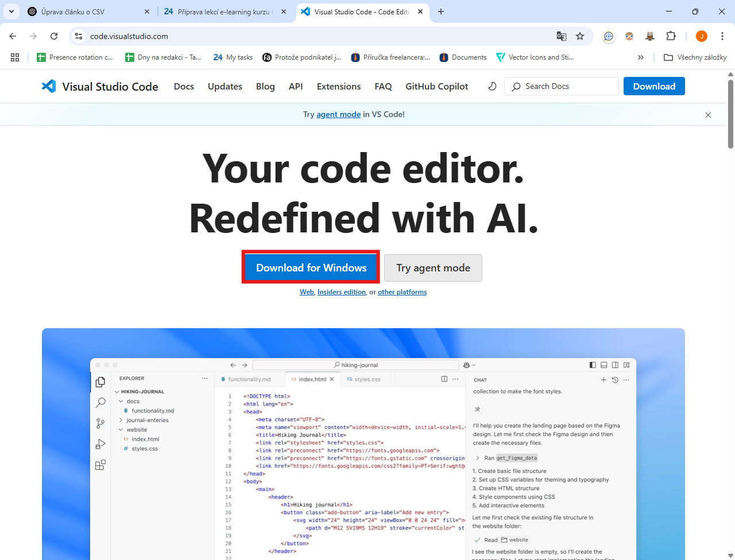This screenshot has height=560, width=735.
Task: Click the Explorer more actions dots in the preview
Action: (x=204, y=379)
